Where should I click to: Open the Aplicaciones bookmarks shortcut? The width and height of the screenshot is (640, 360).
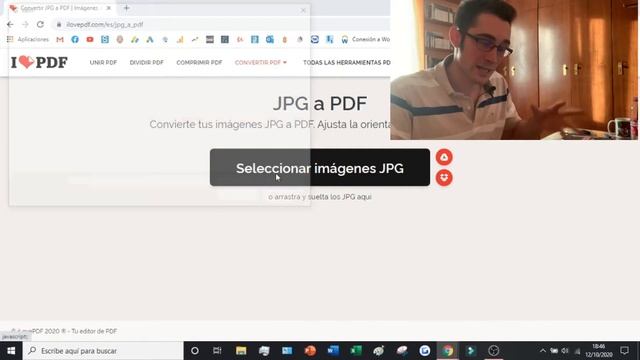pos(28,40)
